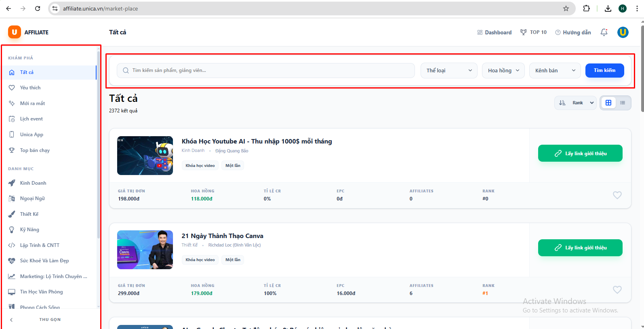
Task: Expand the Thể loại dropdown
Action: pyautogui.click(x=449, y=70)
